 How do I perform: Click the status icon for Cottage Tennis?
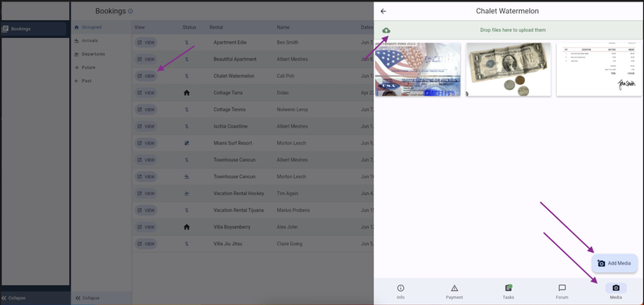click(187, 110)
